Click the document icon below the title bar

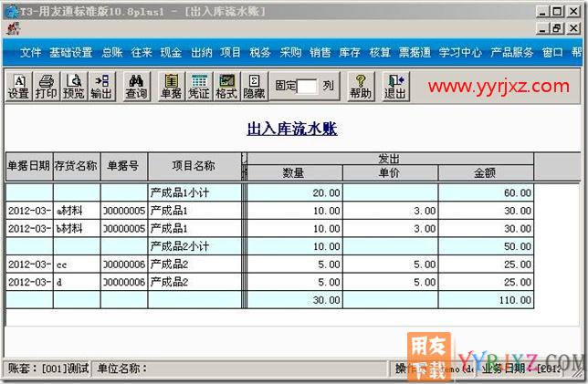click(13, 28)
